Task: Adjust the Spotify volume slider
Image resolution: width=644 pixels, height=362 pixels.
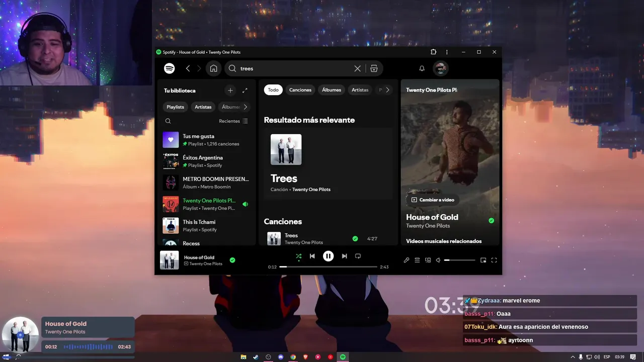Action: click(x=459, y=260)
